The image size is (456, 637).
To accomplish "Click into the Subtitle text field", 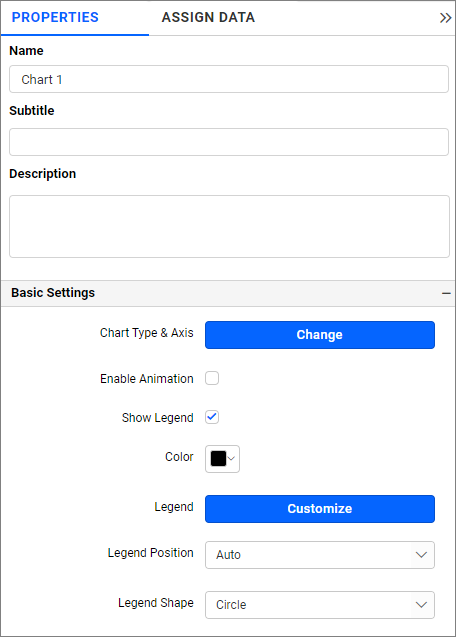I will [229, 142].
